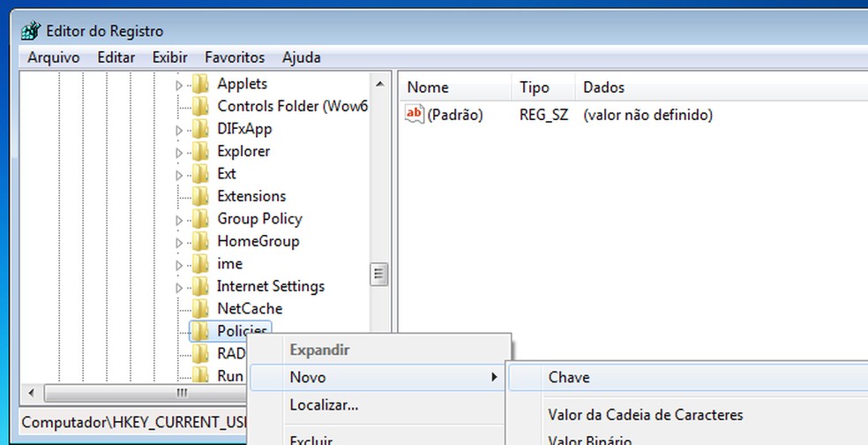Click the tree scroll-up arrow
868x445 pixels.
click(x=379, y=84)
